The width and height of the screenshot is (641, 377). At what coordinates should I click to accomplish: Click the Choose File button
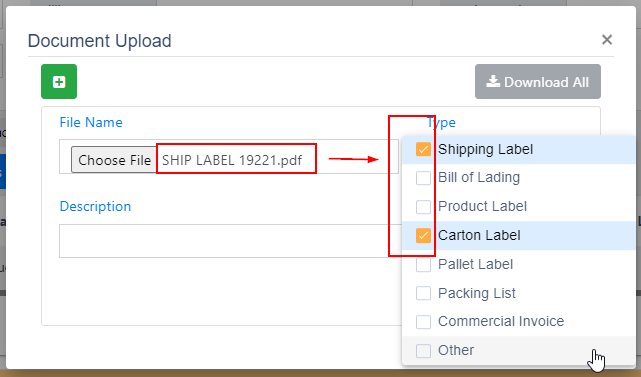coord(114,159)
